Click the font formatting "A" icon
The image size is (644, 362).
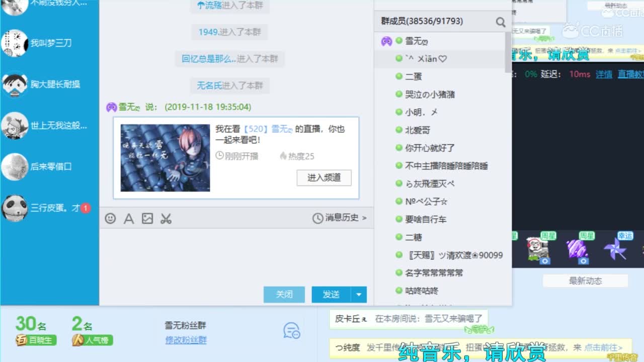[x=129, y=218]
